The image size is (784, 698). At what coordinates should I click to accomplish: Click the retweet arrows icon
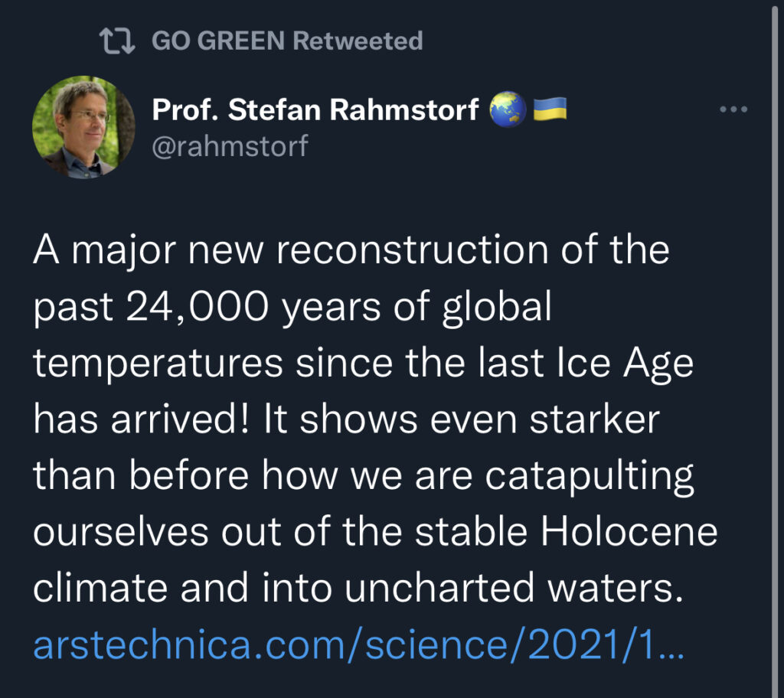point(117,41)
